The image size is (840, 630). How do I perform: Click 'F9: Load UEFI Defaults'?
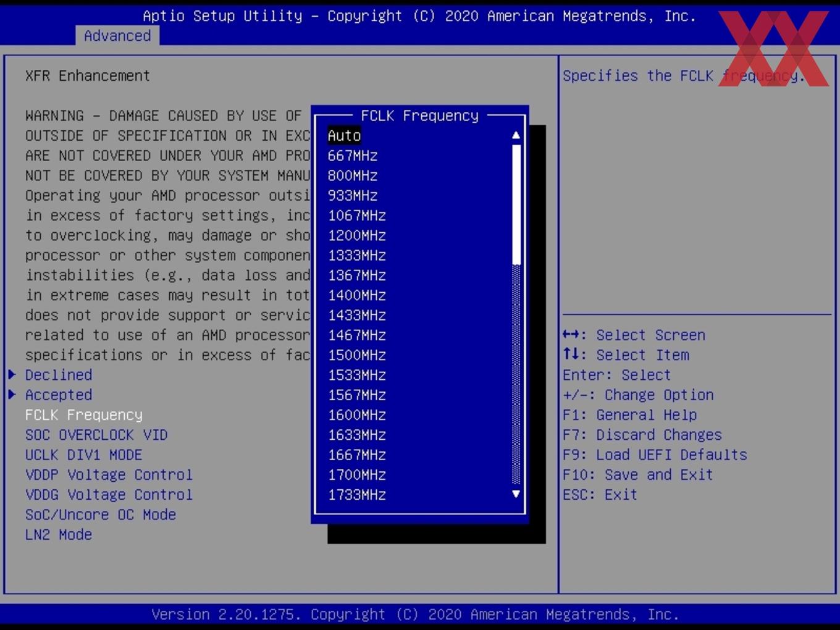655,455
